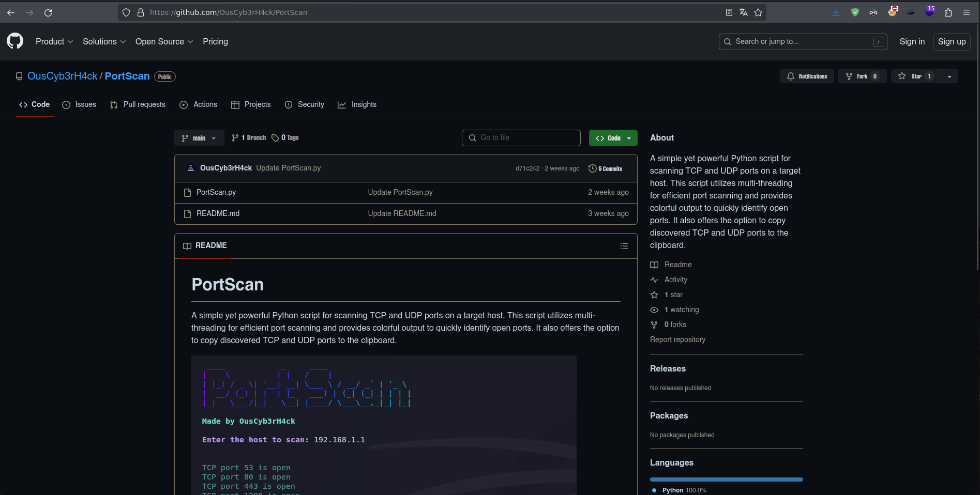Go back with the browser back arrow

click(11, 12)
